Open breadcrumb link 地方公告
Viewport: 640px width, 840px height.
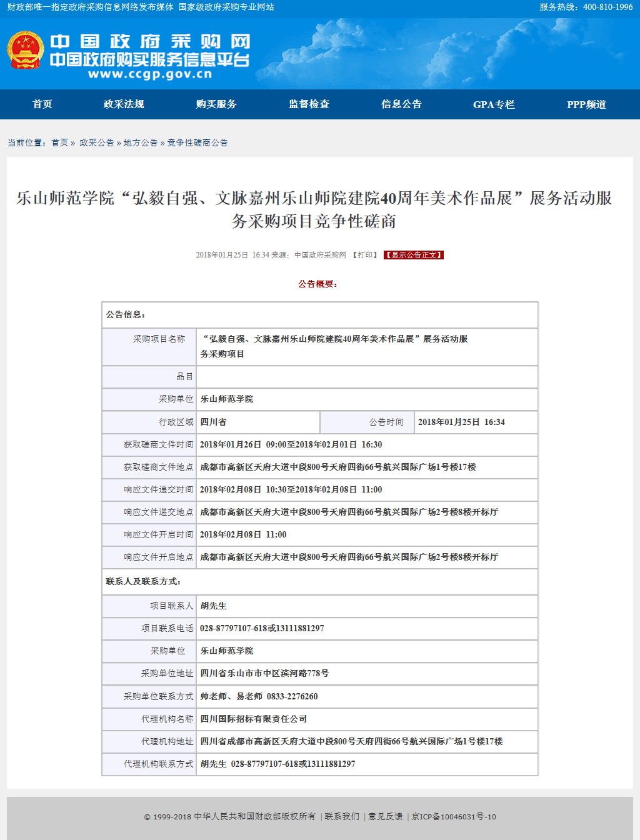pos(141,142)
